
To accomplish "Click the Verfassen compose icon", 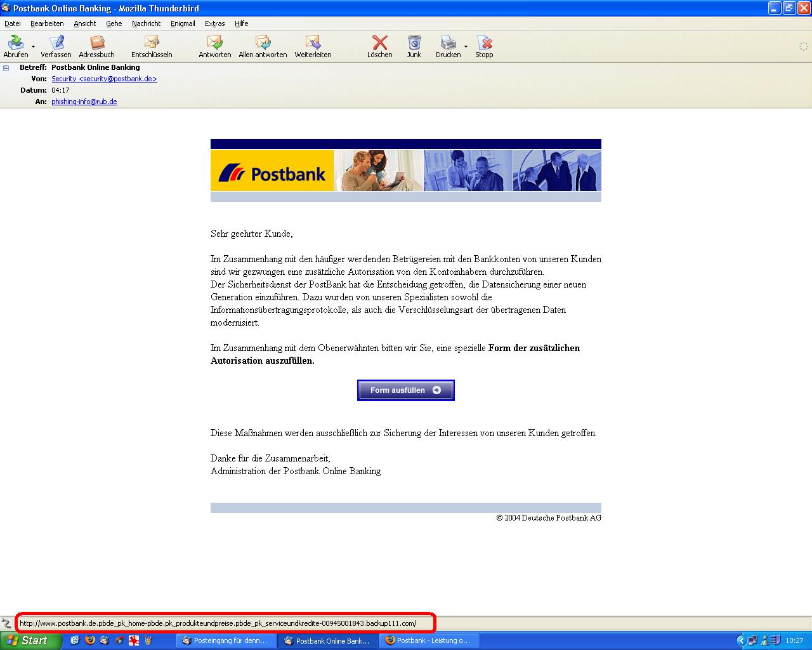I will [x=56, y=43].
